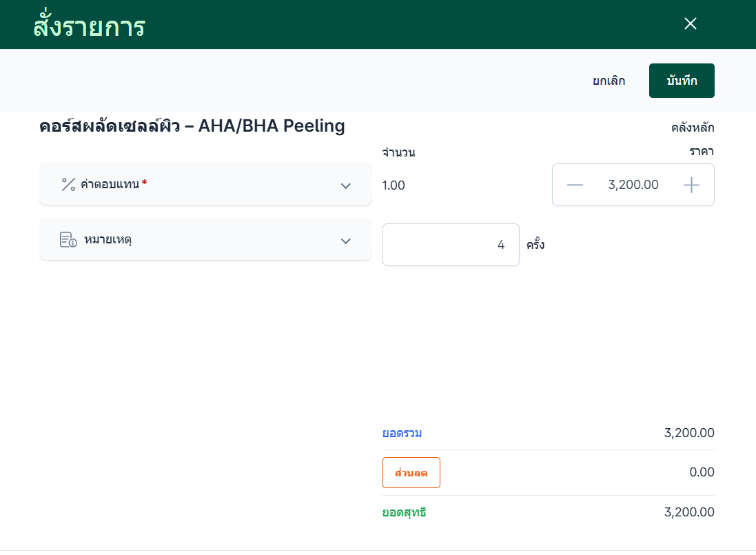Click the ยอดสุทธิ net total label
Viewport: 756px width, 555px height.
point(405,513)
